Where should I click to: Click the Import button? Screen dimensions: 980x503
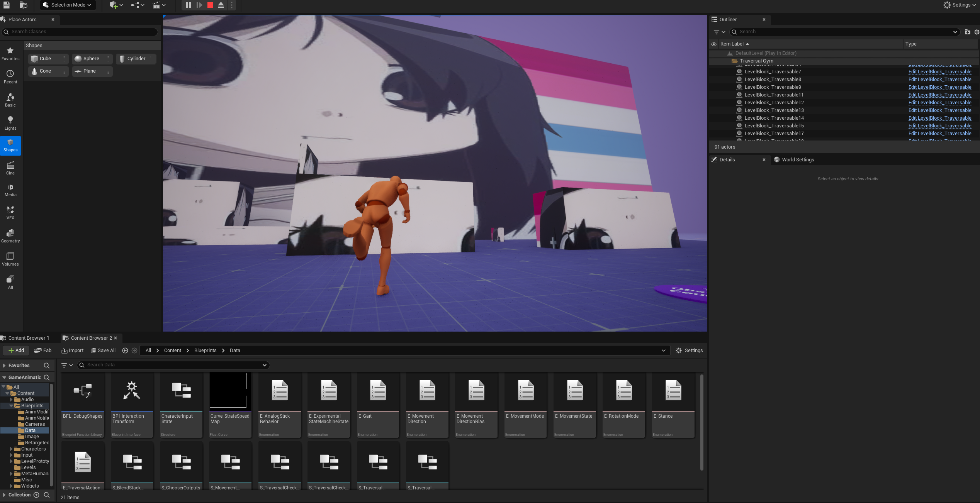pos(72,351)
